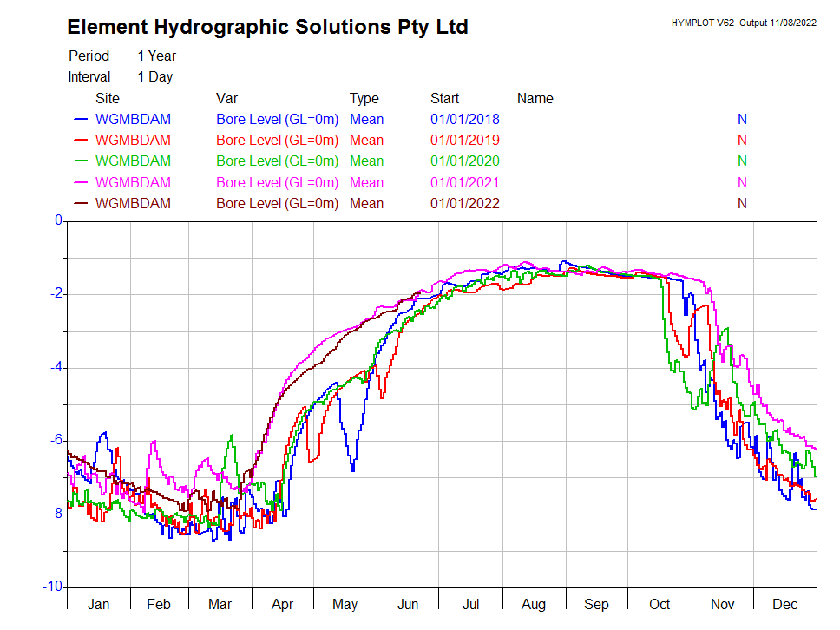Select the green WGMBDAM legend line swatch
This screenshot has width=840, height=630.
click(x=81, y=161)
